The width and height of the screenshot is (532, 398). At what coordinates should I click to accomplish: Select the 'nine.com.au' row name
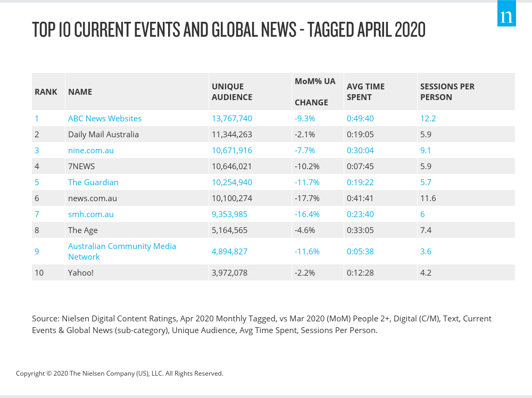91,150
